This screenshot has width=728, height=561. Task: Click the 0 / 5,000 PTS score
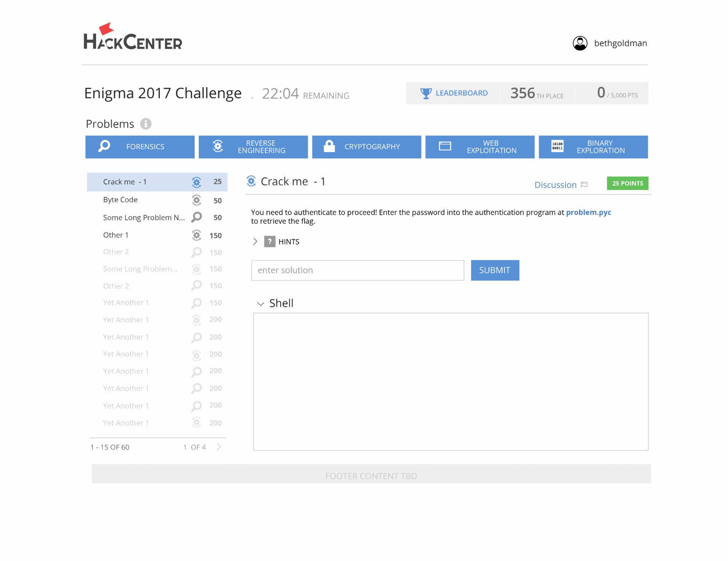click(x=617, y=93)
